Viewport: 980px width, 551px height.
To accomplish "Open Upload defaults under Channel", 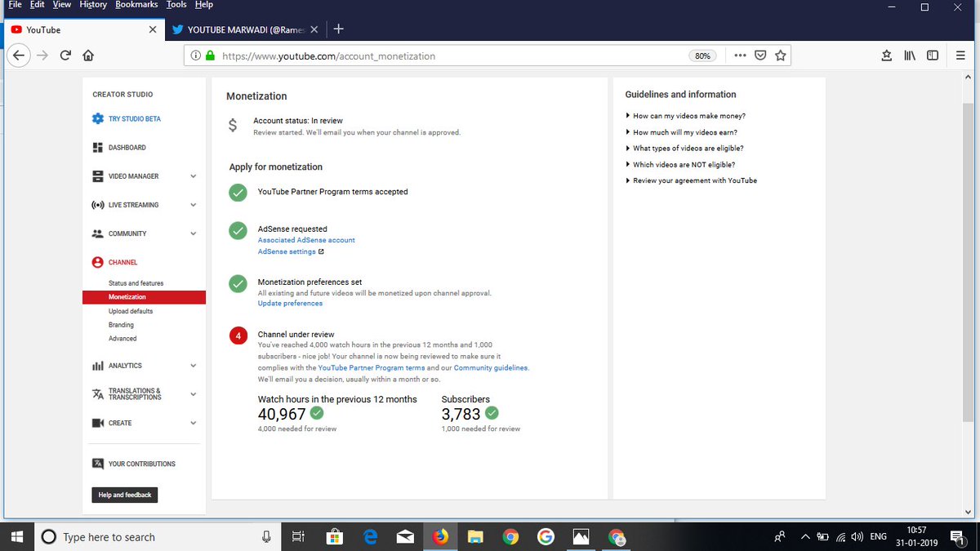I will [x=131, y=311].
